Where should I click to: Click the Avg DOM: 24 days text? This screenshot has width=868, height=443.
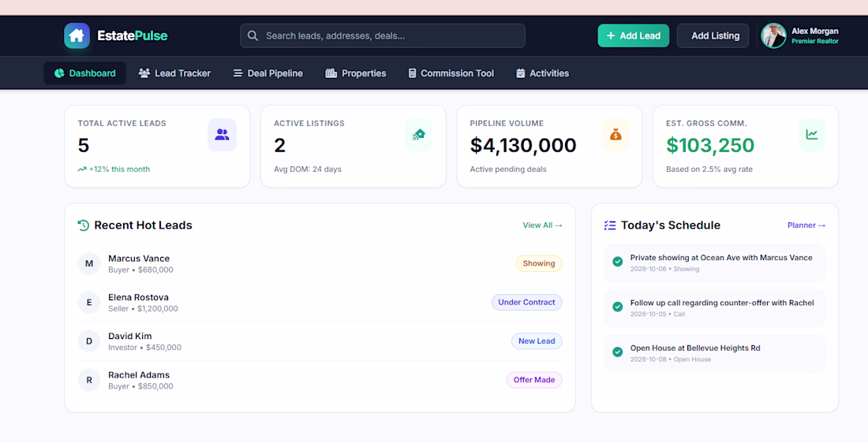[308, 169]
